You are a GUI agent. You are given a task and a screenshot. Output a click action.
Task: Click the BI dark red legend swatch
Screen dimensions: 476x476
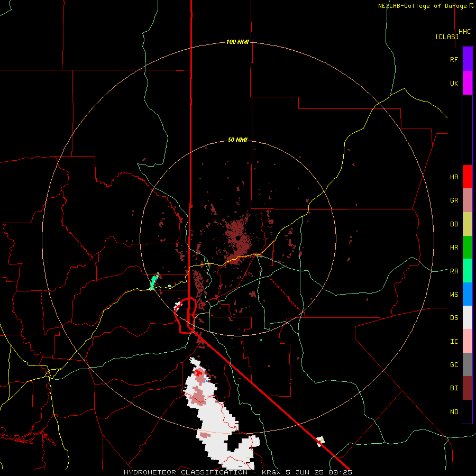(x=467, y=388)
